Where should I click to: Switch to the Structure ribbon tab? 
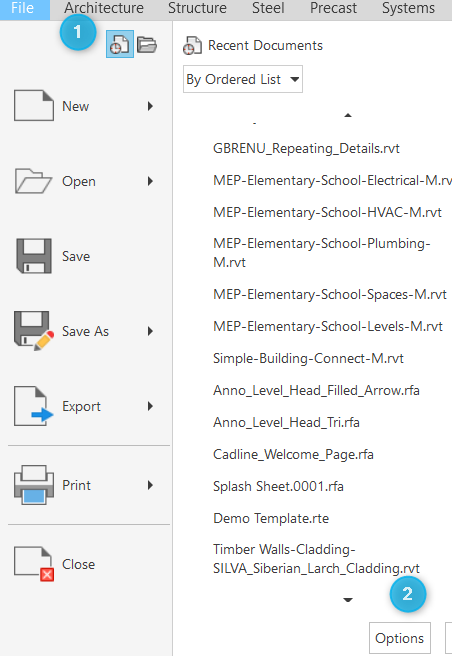(197, 8)
